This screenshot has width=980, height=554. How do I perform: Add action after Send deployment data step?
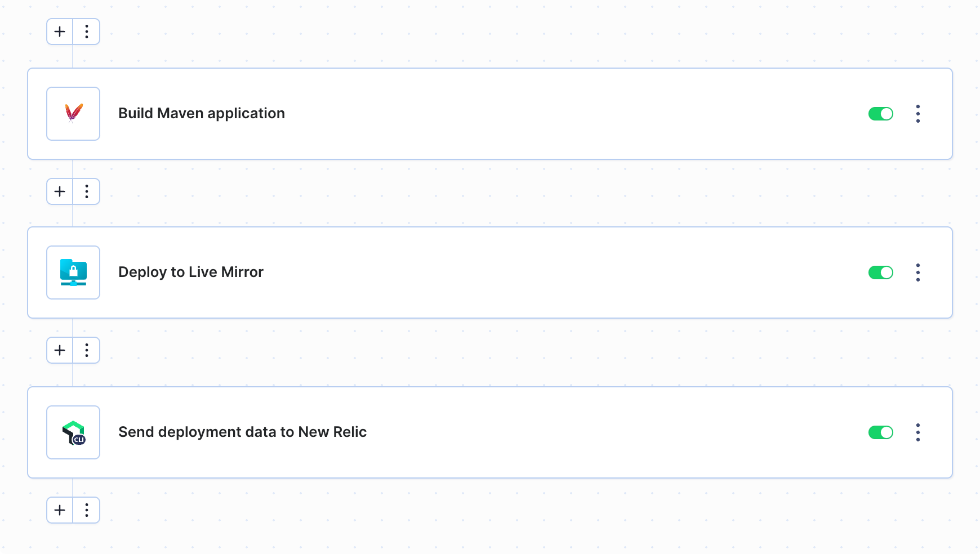[60, 510]
